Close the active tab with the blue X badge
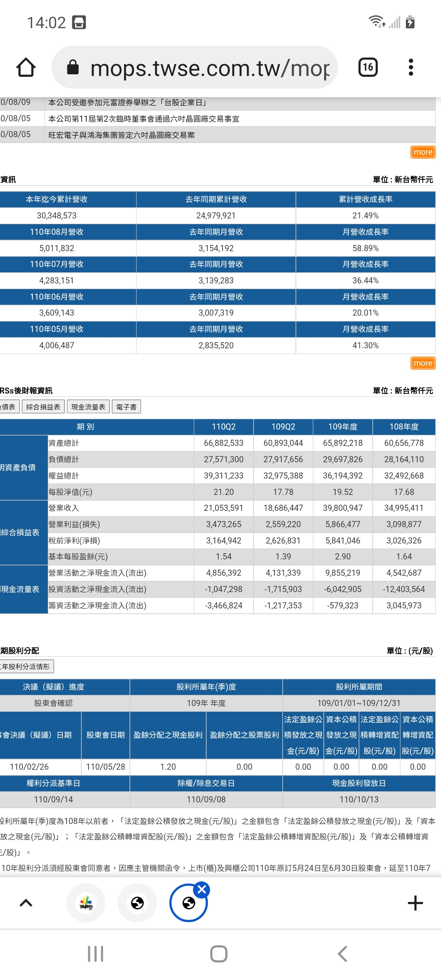The height and width of the screenshot is (980, 441). click(202, 889)
